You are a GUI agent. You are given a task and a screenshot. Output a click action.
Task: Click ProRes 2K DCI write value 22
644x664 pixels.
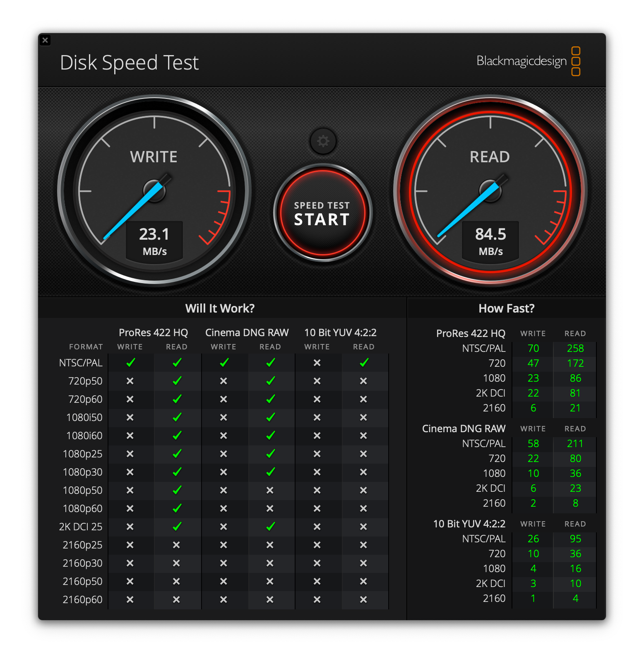[x=533, y=393]
